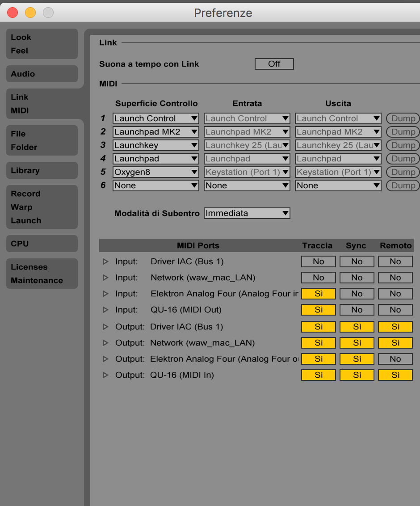
Task: Turn on Remoto for Output Elektron Analog Four
Action: point(395,359)
